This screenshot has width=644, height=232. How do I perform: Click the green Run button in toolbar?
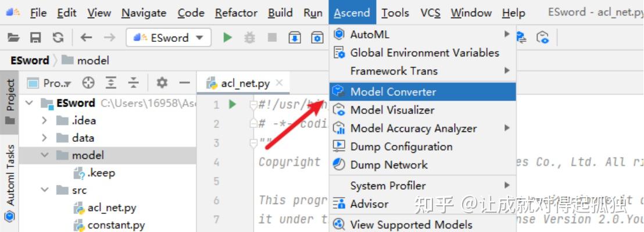pos(227,38)
